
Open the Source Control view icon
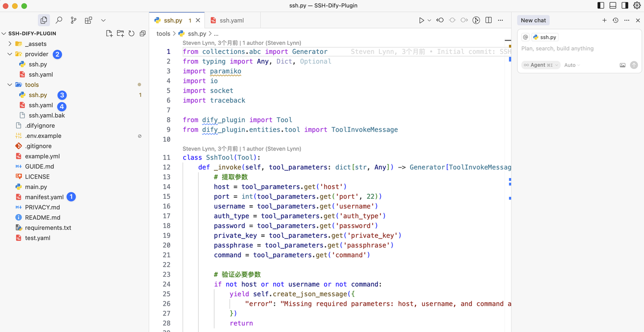(x=73, y=20)
